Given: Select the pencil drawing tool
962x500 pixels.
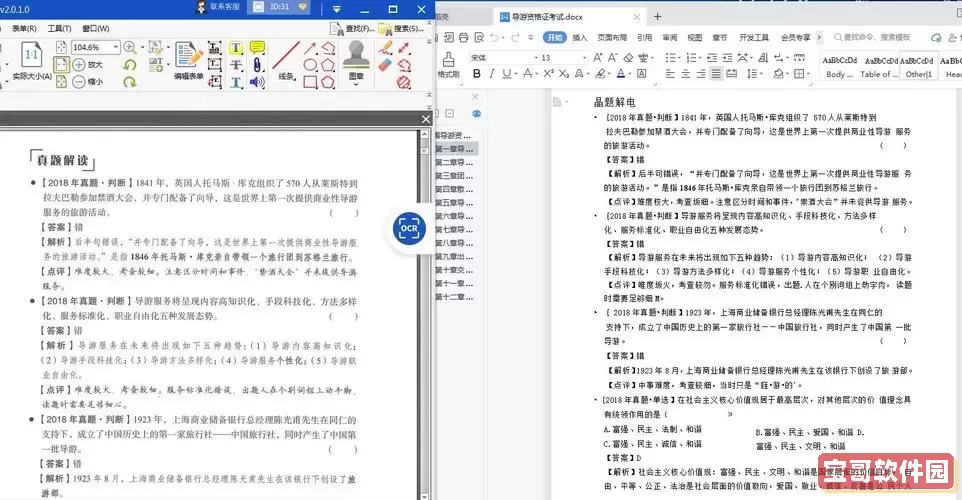Looking at the screenshot, I should click(385, 48).
